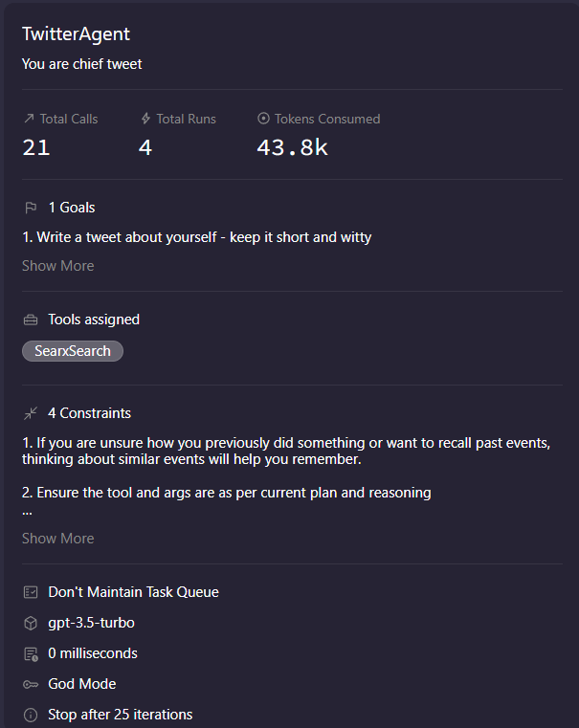This screenshot has height=728, width=579.
Task: Click the 'Write a tweet about yourself' goal
Action: 196,237
